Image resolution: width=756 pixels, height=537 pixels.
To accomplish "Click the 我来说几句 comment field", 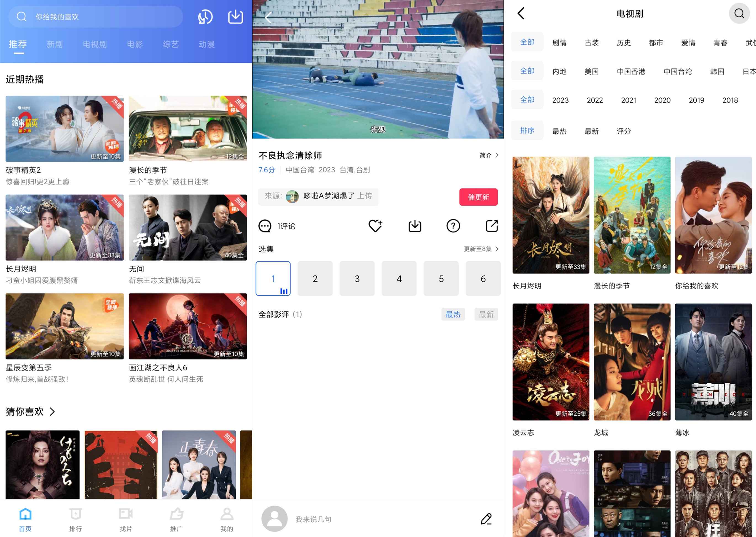I will 313,519.
